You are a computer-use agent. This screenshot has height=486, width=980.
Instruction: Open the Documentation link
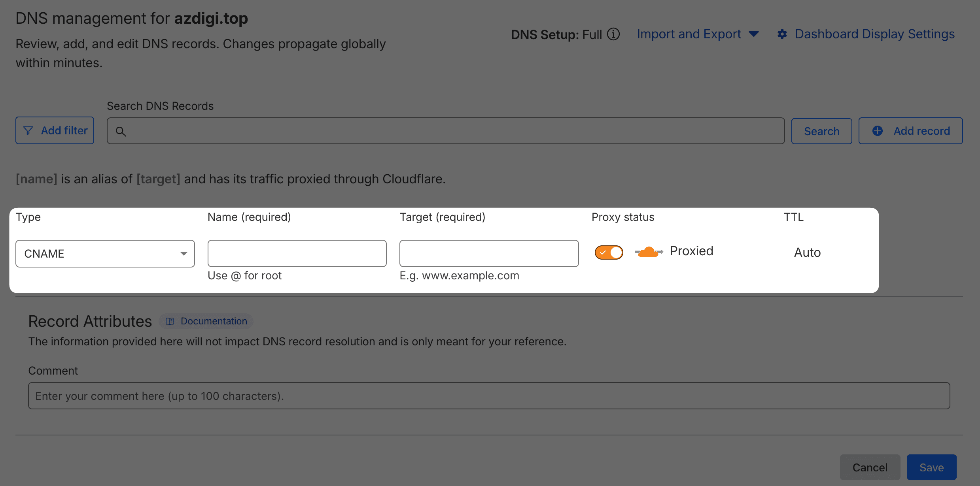214,321
